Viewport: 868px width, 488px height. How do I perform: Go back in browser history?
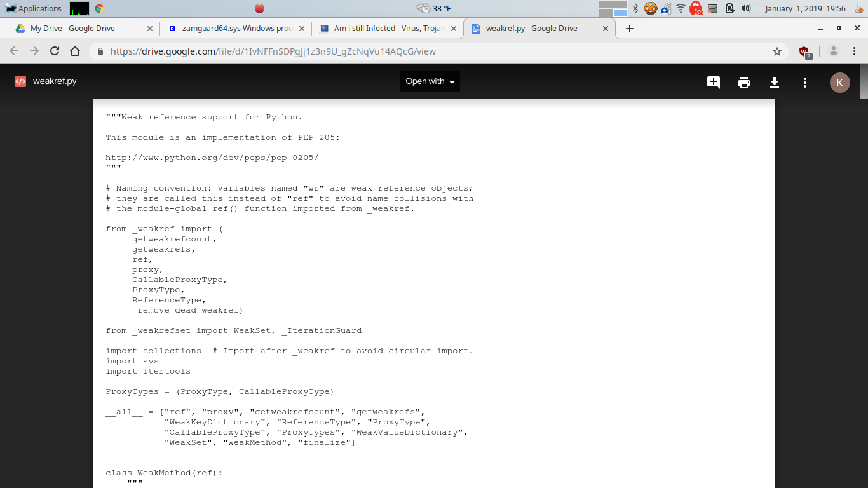(x=14, y=51)
